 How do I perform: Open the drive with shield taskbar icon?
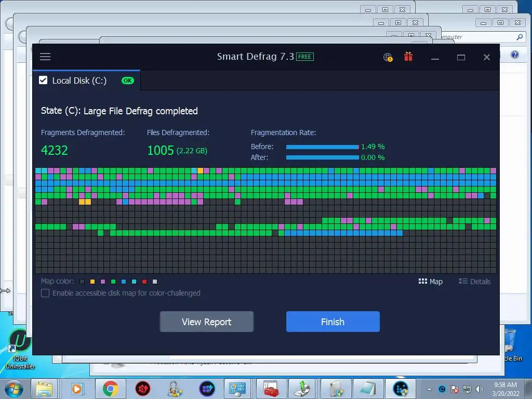[x=336, y=389]
